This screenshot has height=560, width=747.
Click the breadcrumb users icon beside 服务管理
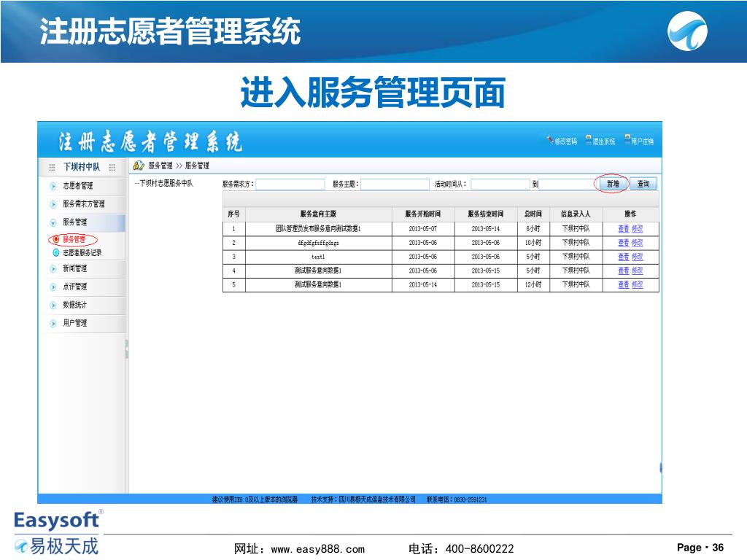pyautogui.click(x=139, y=166)
